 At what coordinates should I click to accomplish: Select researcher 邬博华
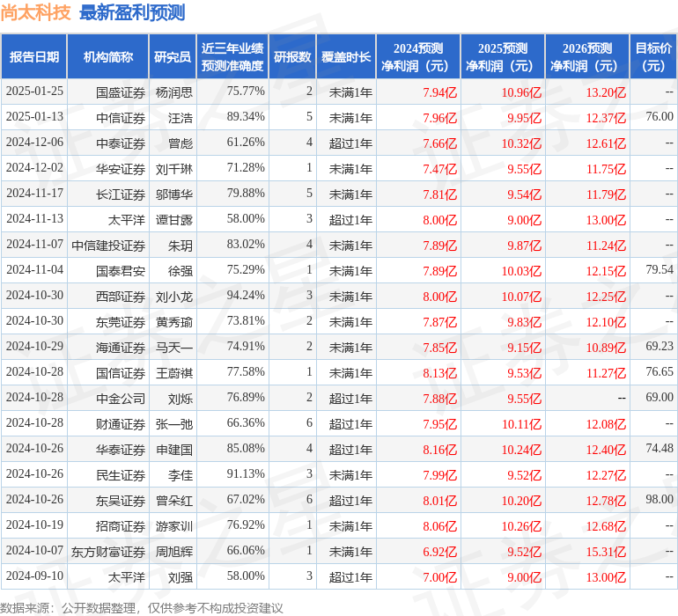click(173, 194)
